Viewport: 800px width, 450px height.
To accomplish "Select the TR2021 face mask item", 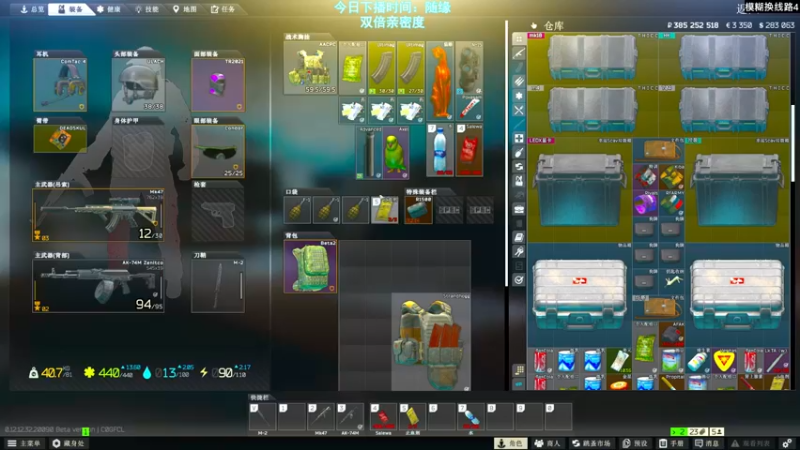I will click(x=218, y=84).
